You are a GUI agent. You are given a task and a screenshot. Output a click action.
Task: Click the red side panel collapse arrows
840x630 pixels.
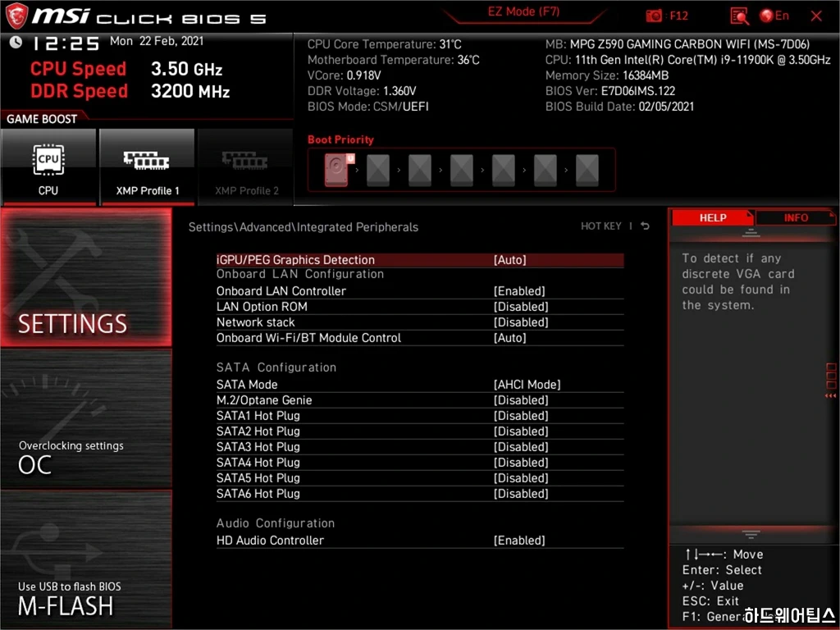[830, 395]
